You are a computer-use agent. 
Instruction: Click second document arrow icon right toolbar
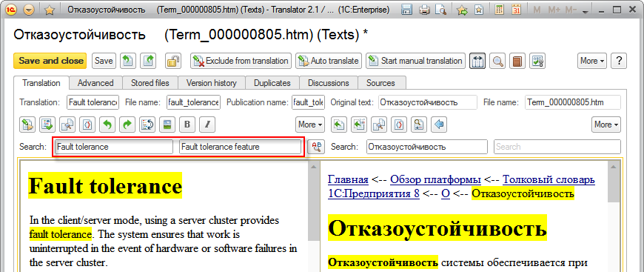pos(360,125)
